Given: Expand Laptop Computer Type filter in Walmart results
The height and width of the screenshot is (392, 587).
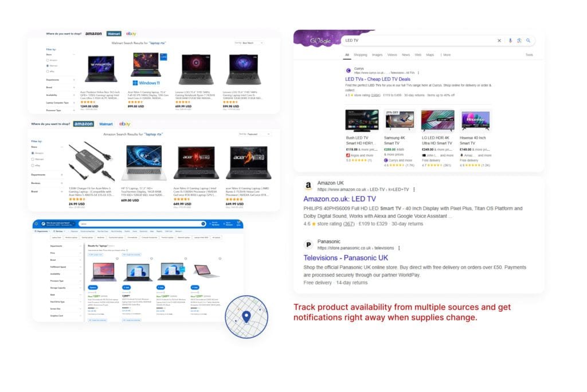Looking at the screenshot, I should click(60, 103).
